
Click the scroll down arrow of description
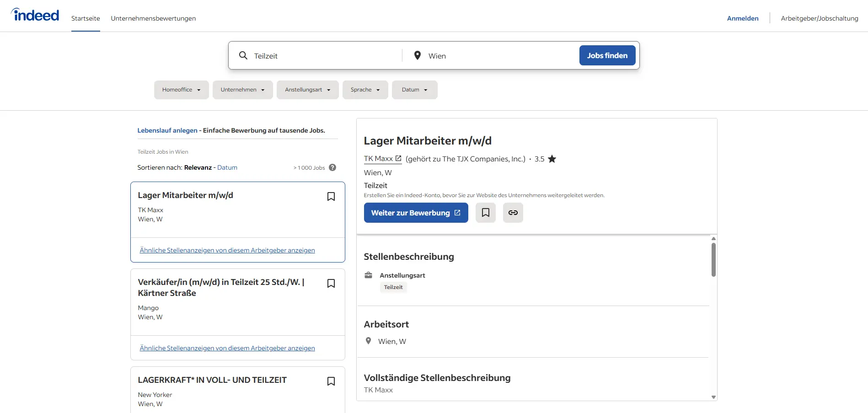[x=713, y=397]
